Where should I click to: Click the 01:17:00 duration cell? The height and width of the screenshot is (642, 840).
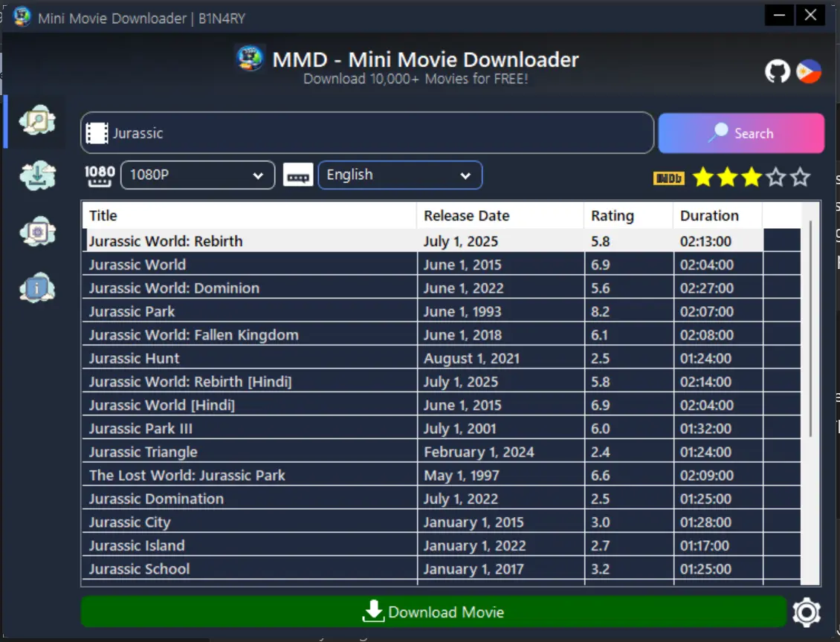point(718,545)
